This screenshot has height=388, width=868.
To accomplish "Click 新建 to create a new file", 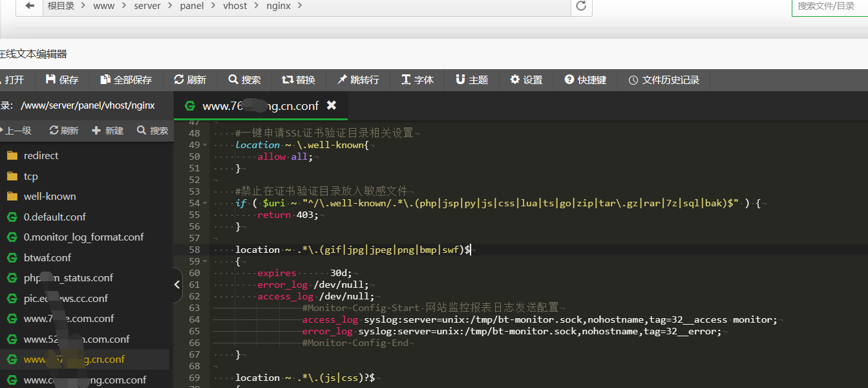I will (x=108, y=131).
